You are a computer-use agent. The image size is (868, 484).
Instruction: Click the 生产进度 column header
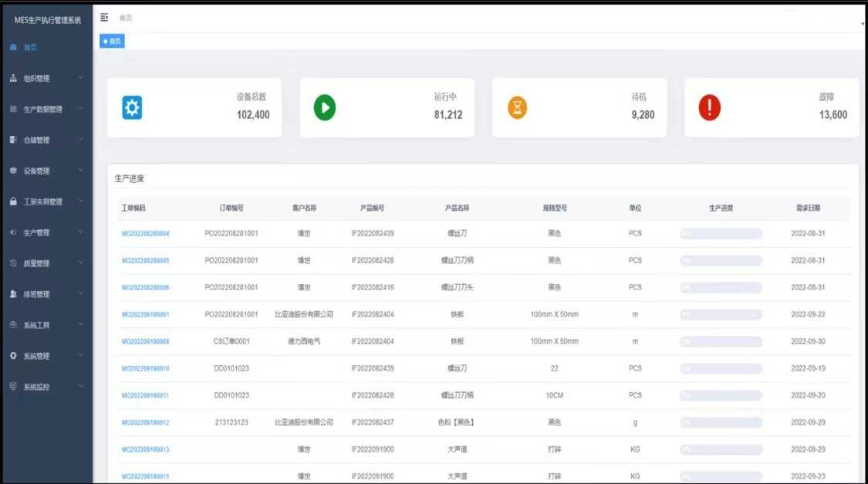click(721, 208)
